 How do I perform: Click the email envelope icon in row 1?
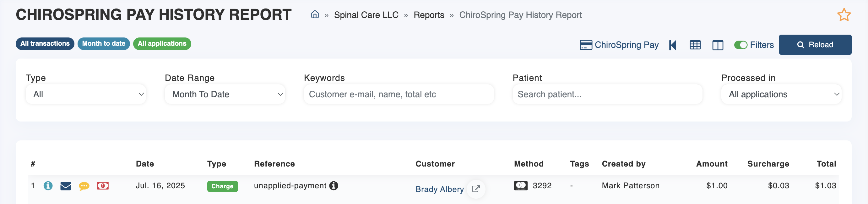pyautogui.click(x=66, y=186)
